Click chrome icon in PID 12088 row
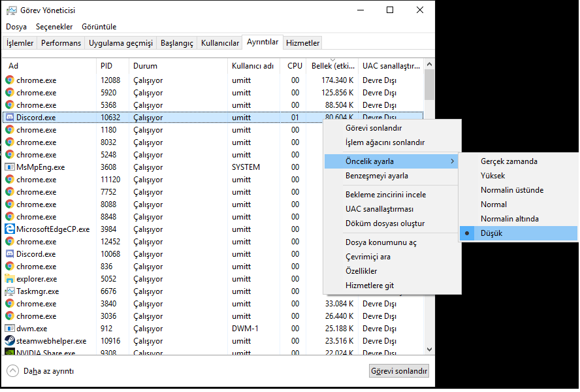Image resolution: width=580 pixels, height=392 pixels. 10,80
